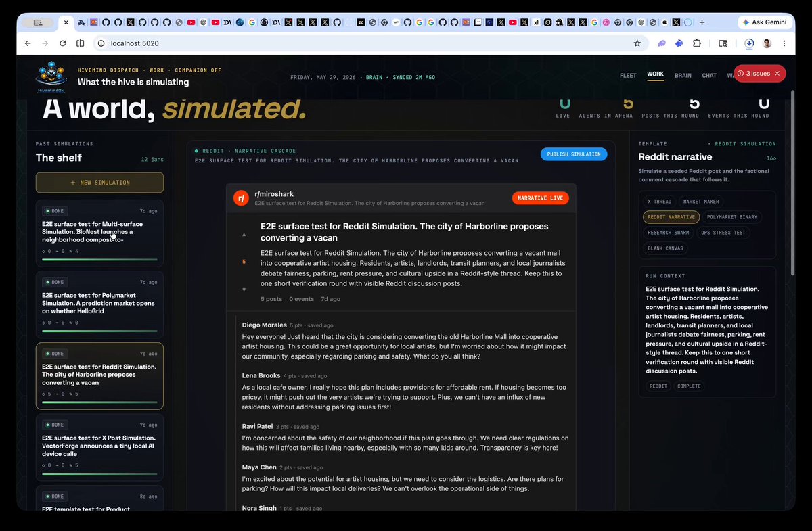Click the REDDIT tag in Run Context
Image resolution: width=812 pixels, height=531 pixels.
[658, 386]
